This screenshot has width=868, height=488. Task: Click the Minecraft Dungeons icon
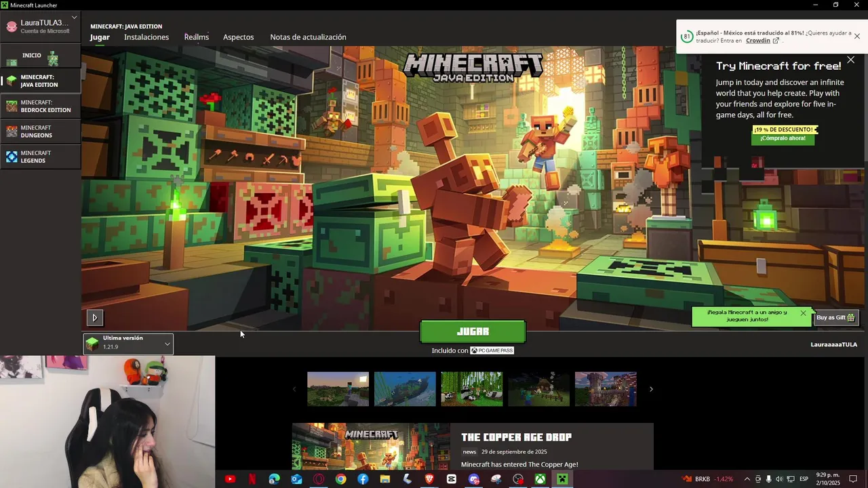tap(12, 131)
